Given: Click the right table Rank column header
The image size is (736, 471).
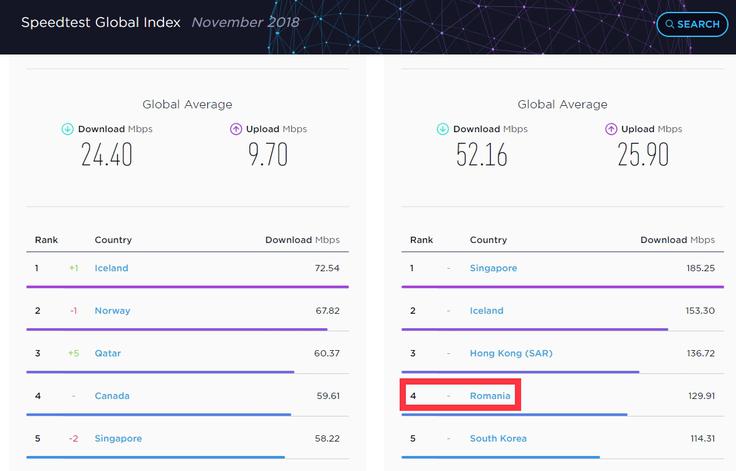Looking at the screenshot, I should click(x=421, y=240).
